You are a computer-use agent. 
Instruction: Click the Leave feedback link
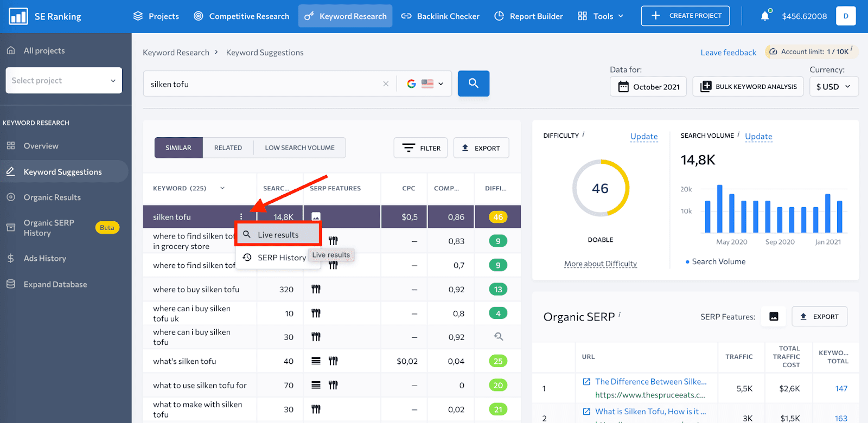728,53
